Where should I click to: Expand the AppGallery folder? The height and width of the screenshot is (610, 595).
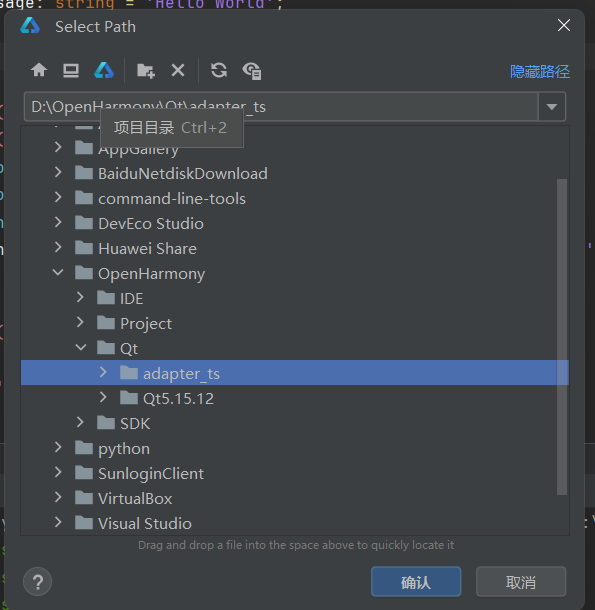pos(58,147)
